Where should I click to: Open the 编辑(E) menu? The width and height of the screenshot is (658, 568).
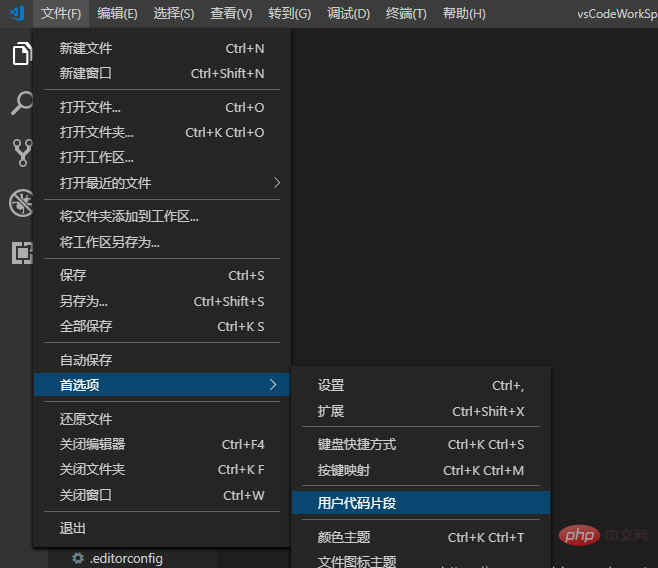click(x=117, y=14)
